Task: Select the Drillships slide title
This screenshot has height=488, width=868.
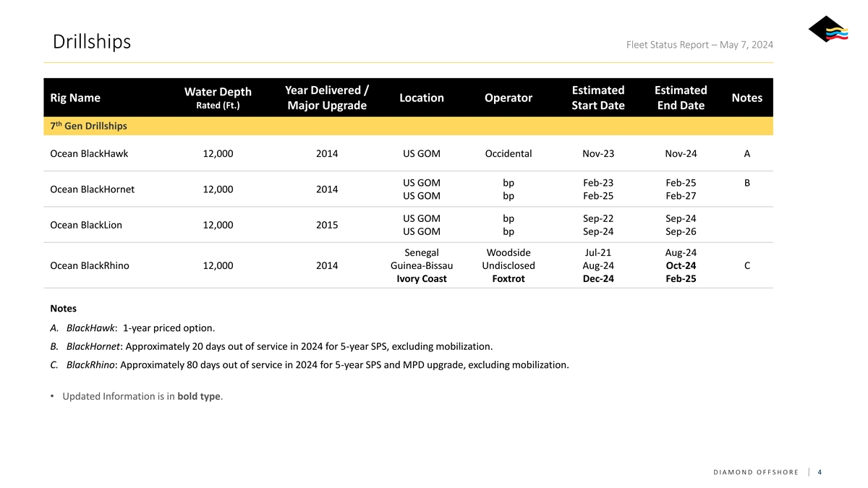Action: pos(92,42)
